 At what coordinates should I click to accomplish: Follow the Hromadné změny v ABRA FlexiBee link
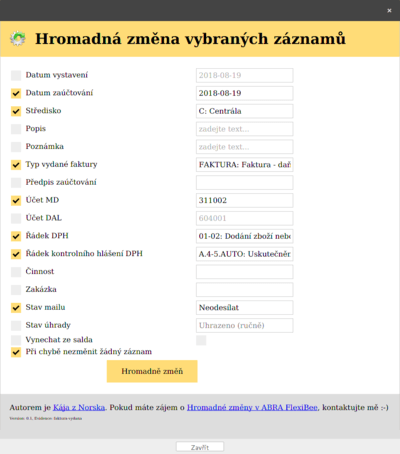tap(252, 407)
